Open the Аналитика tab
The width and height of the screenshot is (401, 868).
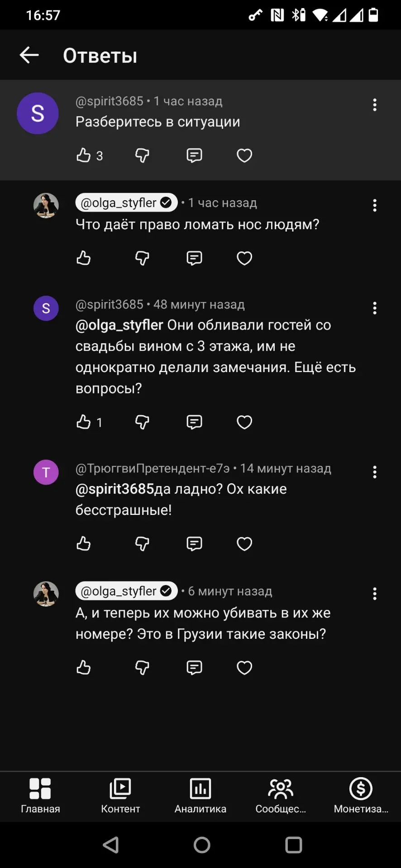tap(200, 796)
